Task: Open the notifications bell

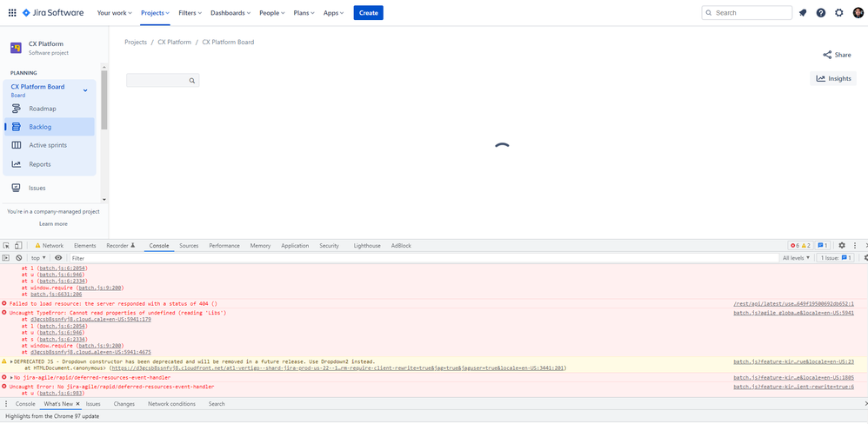Action: pyautogui.click(x=803, y=13)
